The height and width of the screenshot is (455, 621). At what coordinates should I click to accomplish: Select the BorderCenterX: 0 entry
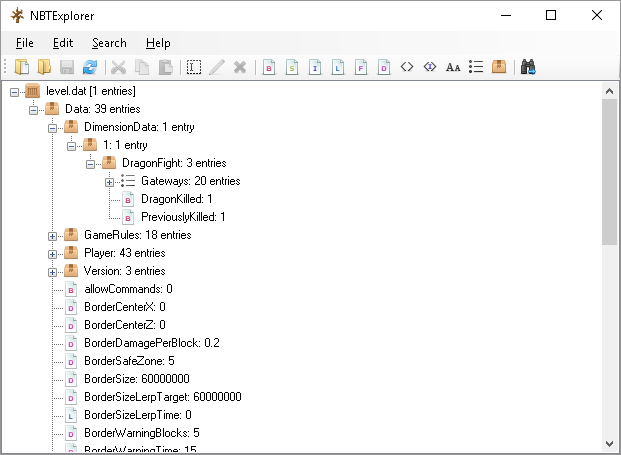[x=125, y=307]
